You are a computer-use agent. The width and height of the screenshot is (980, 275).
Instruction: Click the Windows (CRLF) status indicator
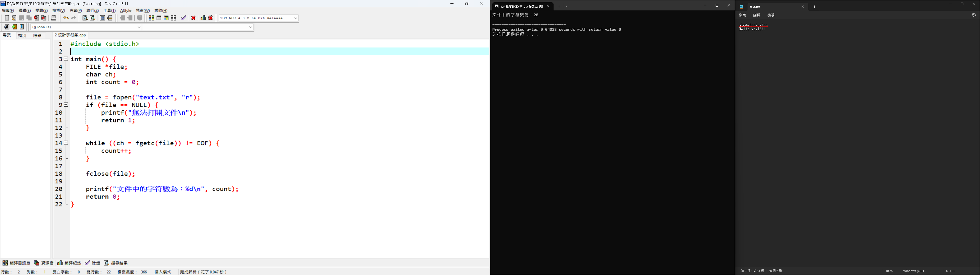[x=914, y=271]
